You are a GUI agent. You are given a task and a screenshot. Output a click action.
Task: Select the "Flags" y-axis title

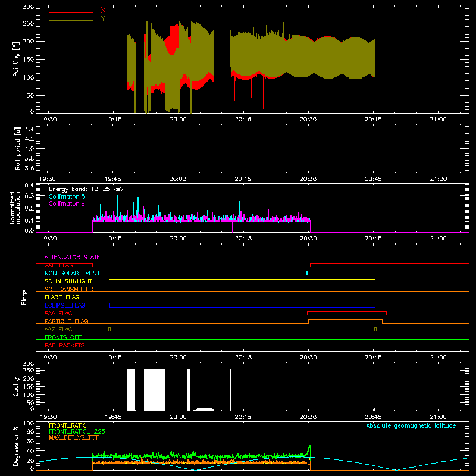(24, 297)
